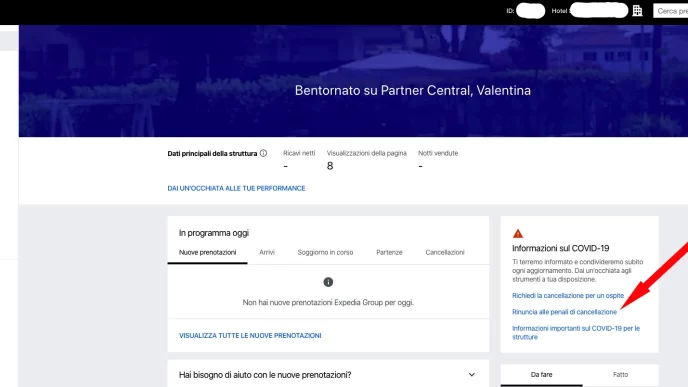Click the COVID-19 warning triangle icon
Viewport: 688px width, 387px height.
[518, 233]
